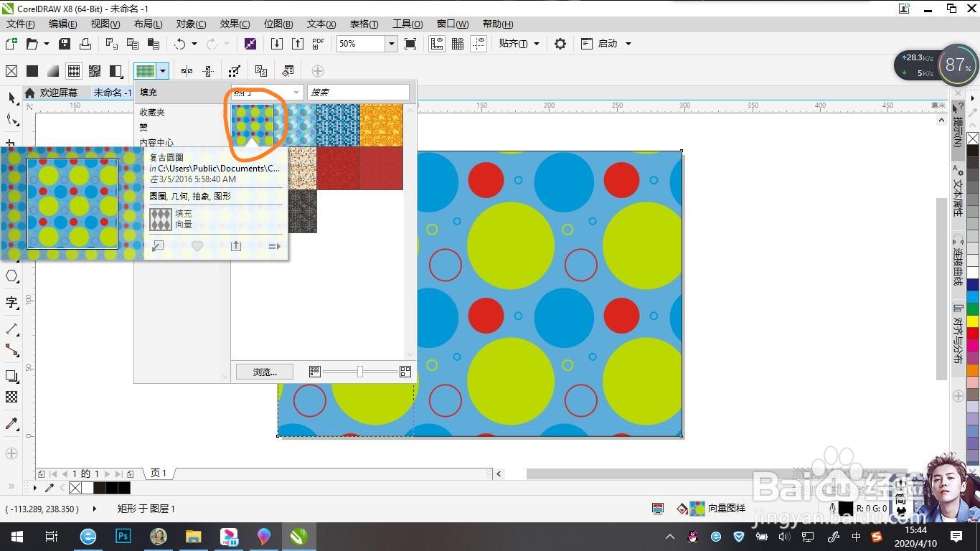Click the apply fill icon in the popup

pyautogui.click(x=158, y=246)
